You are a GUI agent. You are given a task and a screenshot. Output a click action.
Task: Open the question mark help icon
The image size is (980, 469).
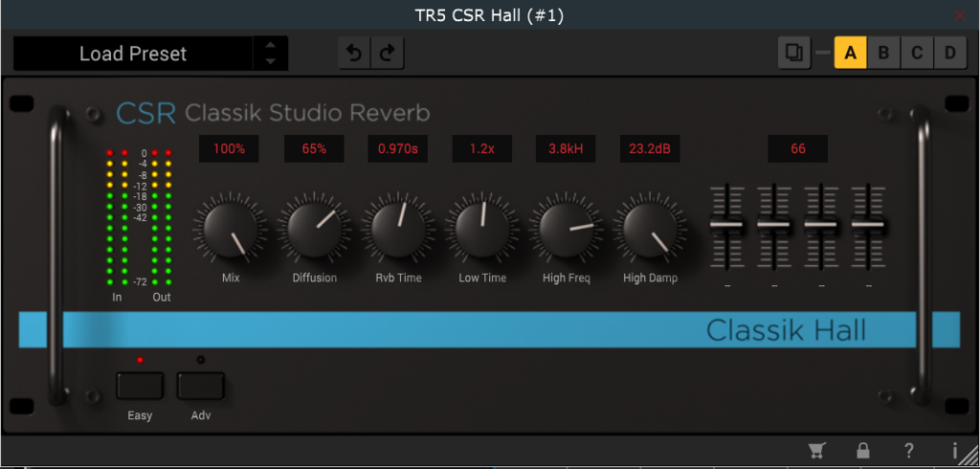point(909,450)
